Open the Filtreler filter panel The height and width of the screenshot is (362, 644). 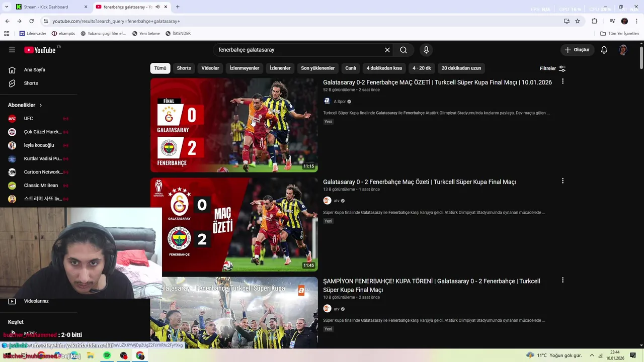coord(552,68)
